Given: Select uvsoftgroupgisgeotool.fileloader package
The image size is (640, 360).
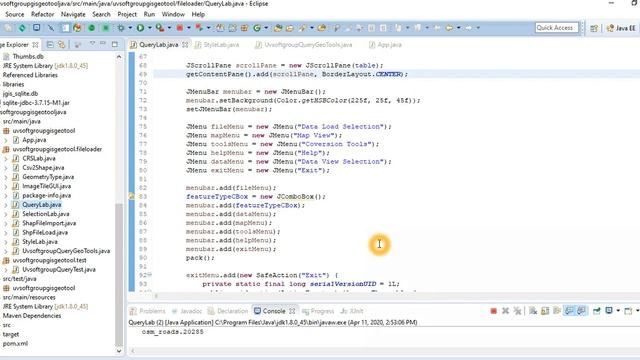Looking at the screenshot, I should 57,149.
